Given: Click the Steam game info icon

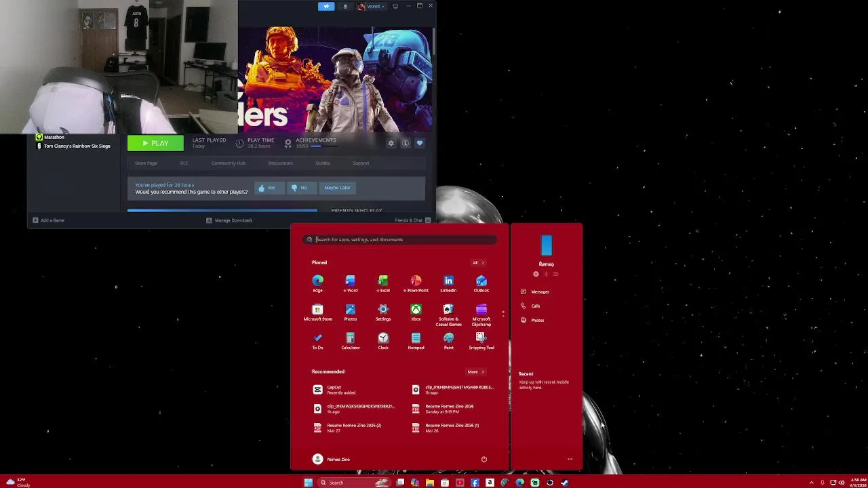Looking at the screenshot, I should pos(406,143).
